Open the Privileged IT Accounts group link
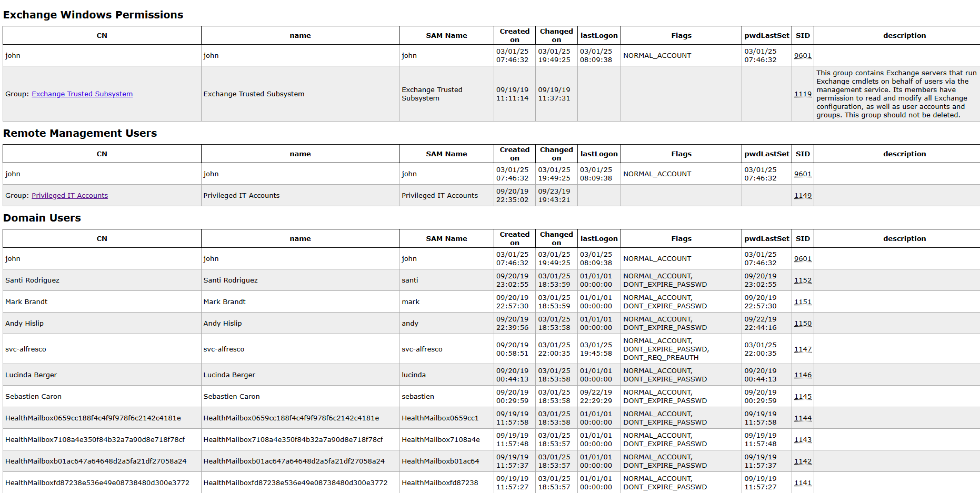The image size is (980, 493). (69, 196)
